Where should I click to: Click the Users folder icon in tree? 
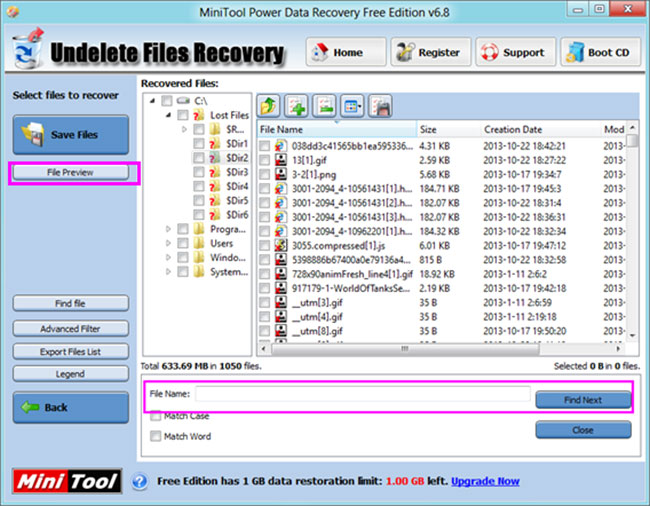(x=199, y=243)
